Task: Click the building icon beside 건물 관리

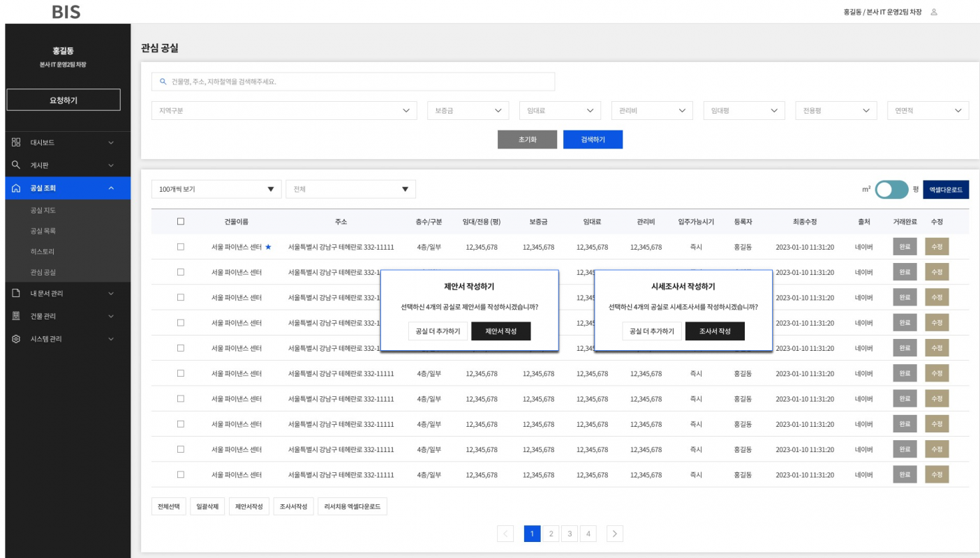Action: point(16,316)
